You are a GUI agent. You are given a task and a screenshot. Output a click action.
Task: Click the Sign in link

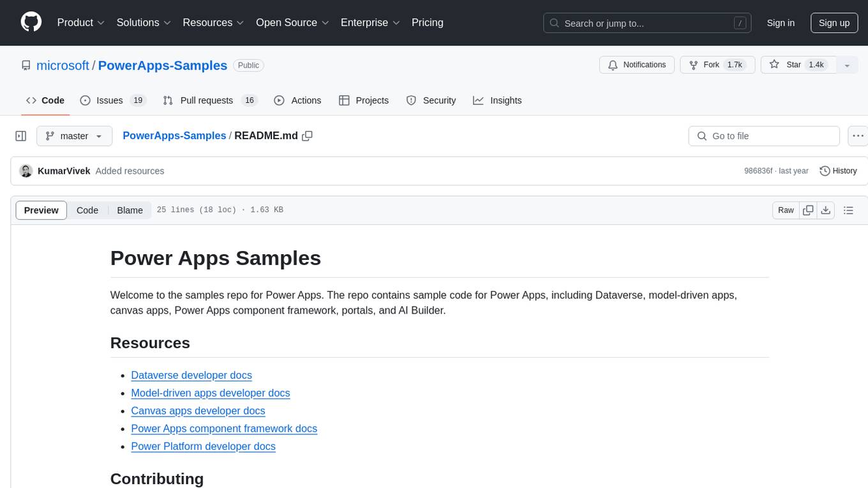point(781,23)
